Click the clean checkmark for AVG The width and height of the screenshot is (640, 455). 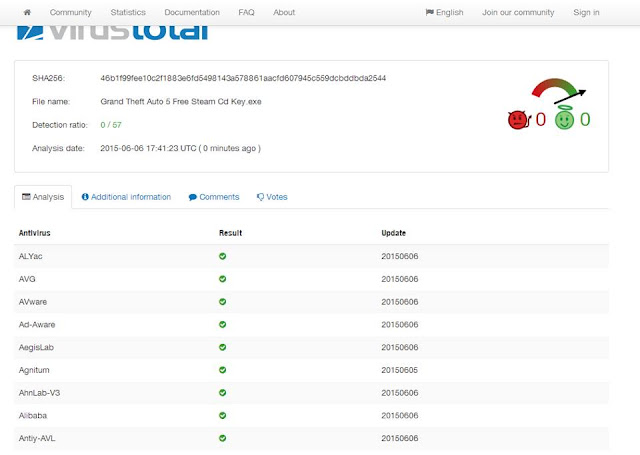tap(222, 279)
